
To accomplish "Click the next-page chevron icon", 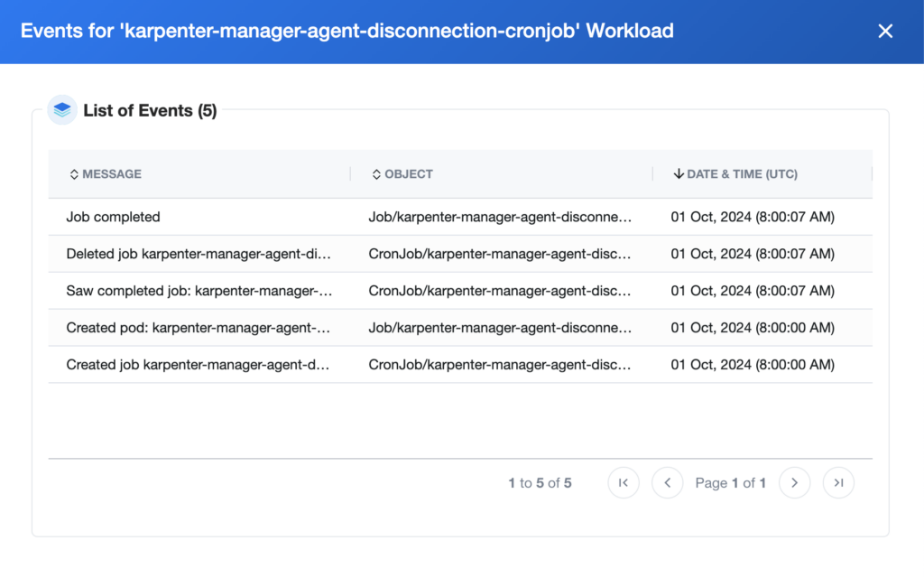I will [x=794, y=482].
